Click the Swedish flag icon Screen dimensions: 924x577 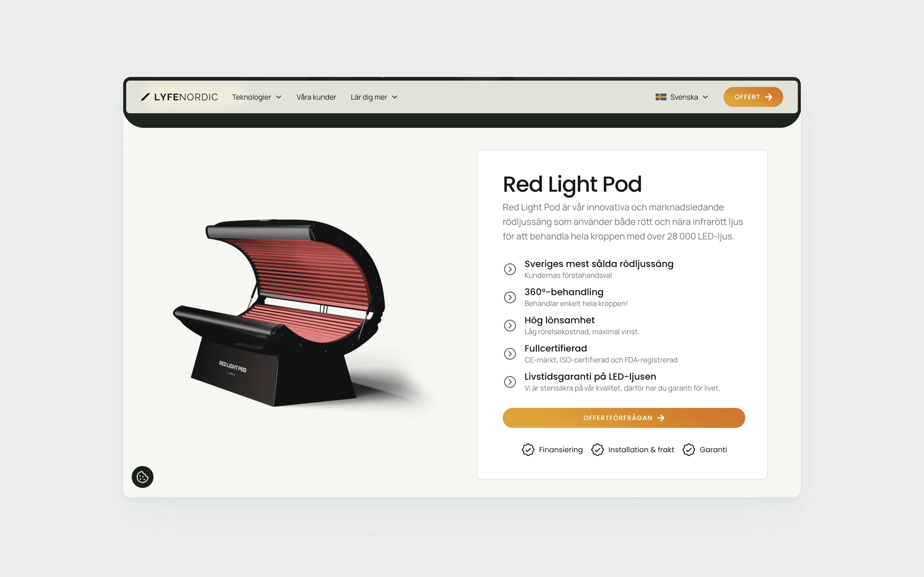click(x=661, y=97)
